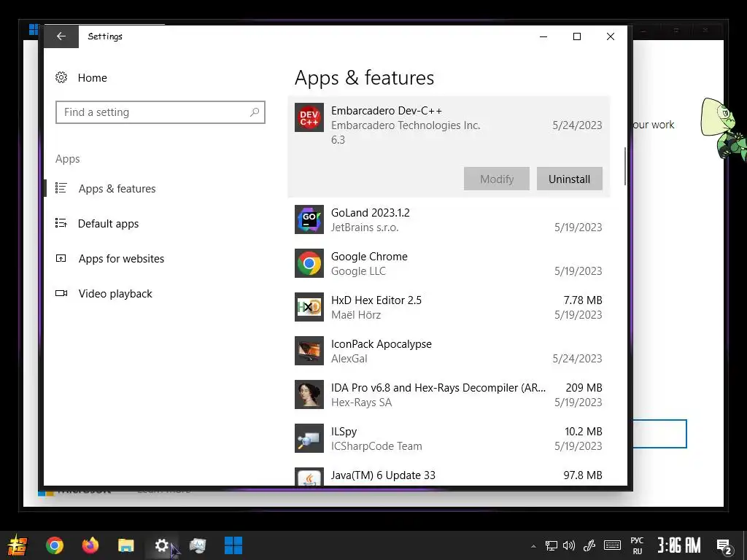Minimize the Settings window
Screen dimensions: 747x560
tap(543, 36)
